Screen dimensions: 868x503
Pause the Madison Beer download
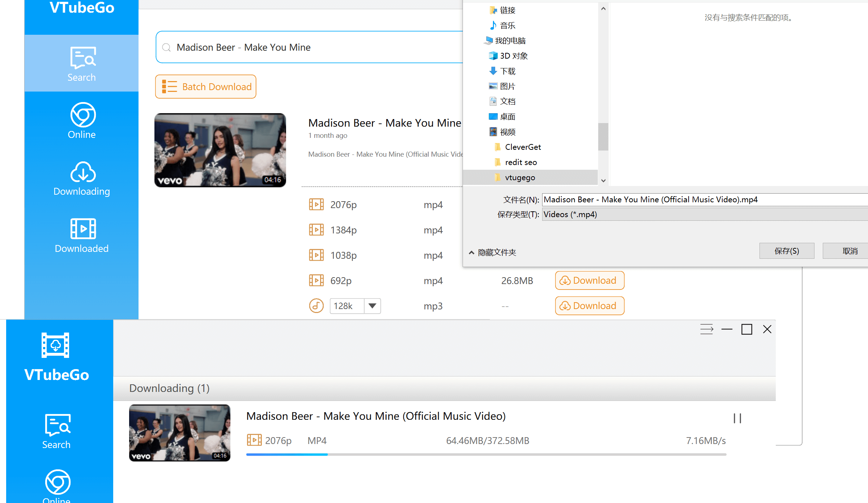pos(737,418)
